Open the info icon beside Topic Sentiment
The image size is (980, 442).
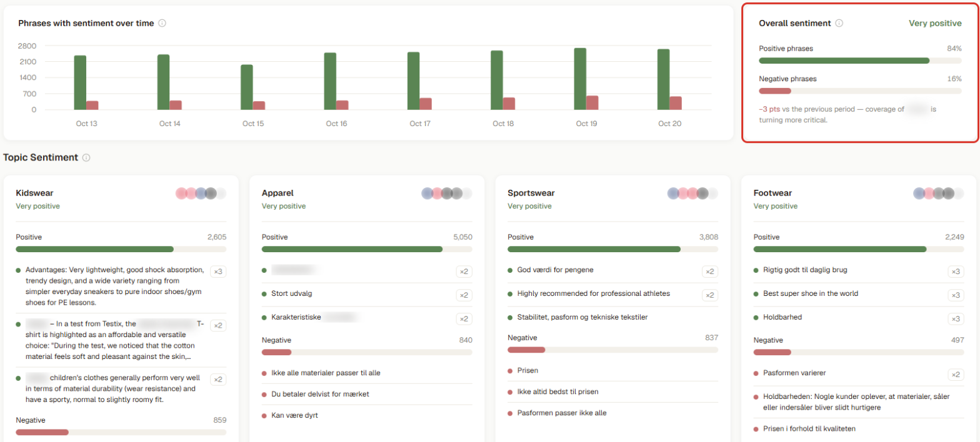pos(86,157)
